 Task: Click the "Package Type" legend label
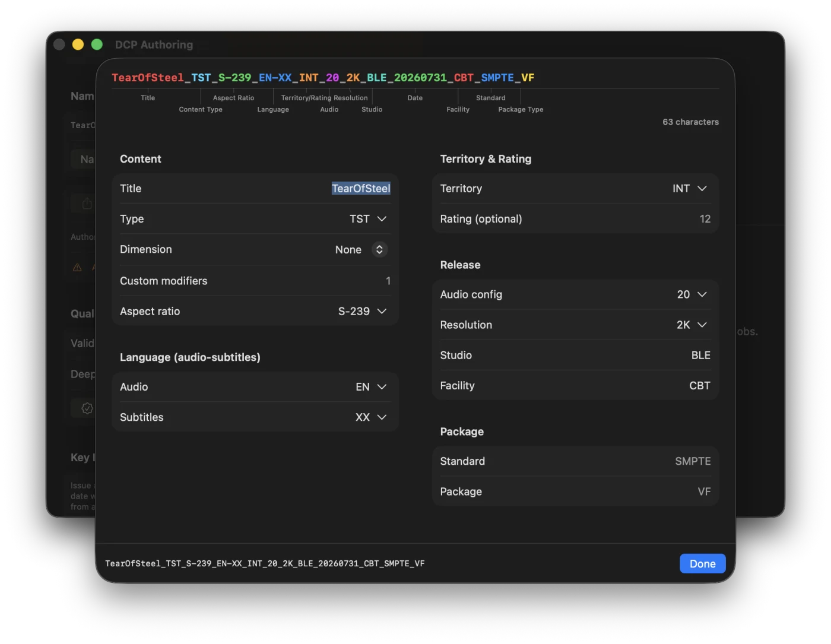click(521, 110)
